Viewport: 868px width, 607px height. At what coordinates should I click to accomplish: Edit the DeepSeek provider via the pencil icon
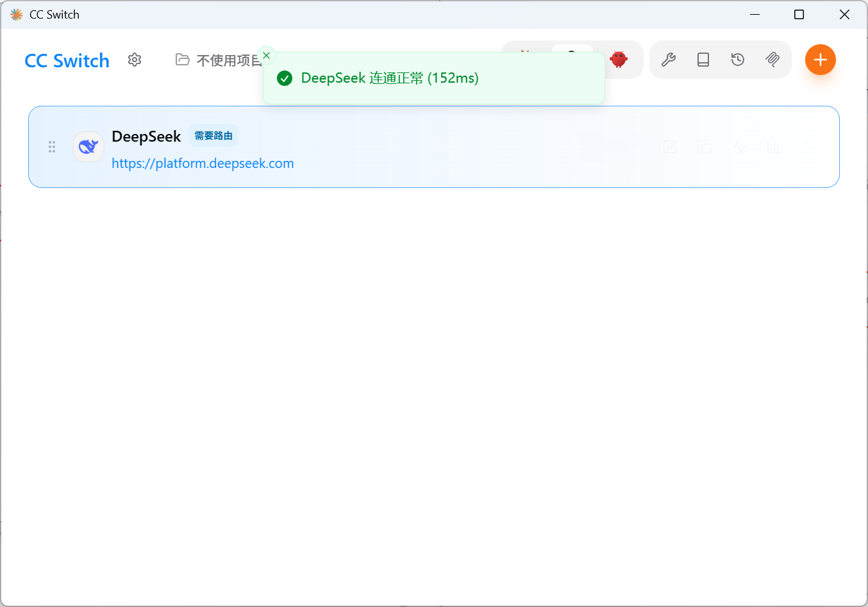(670, 147)
